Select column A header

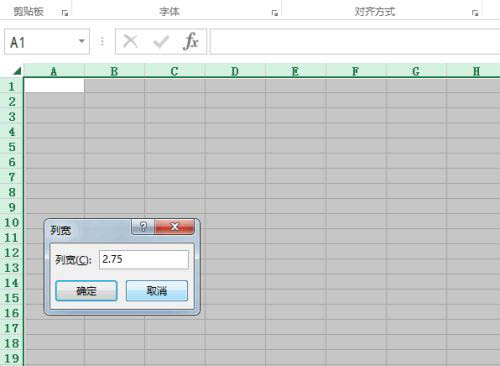pos(54,71)
